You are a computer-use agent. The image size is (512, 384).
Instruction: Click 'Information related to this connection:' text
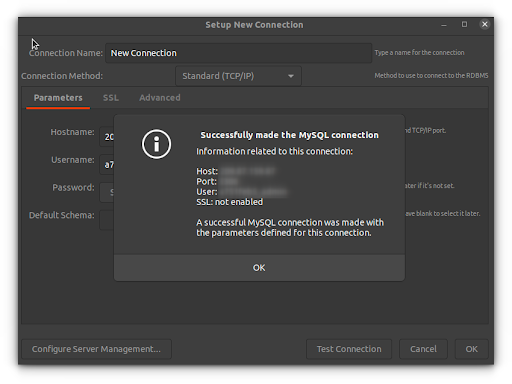(274, 151)
